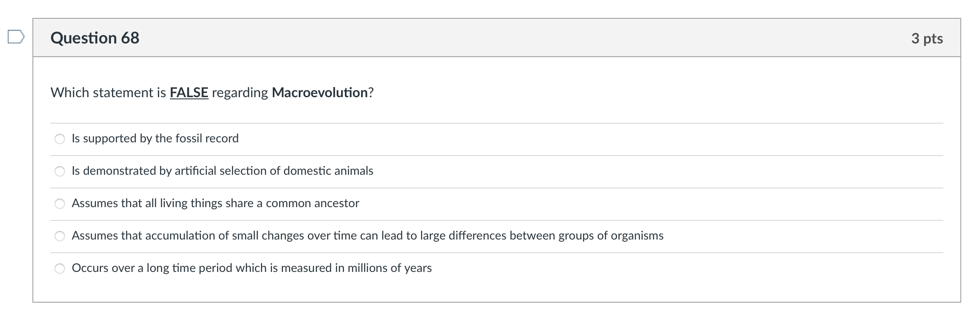
Task: Click the '3 pts' point value label
Action: (x=927, y=38)
